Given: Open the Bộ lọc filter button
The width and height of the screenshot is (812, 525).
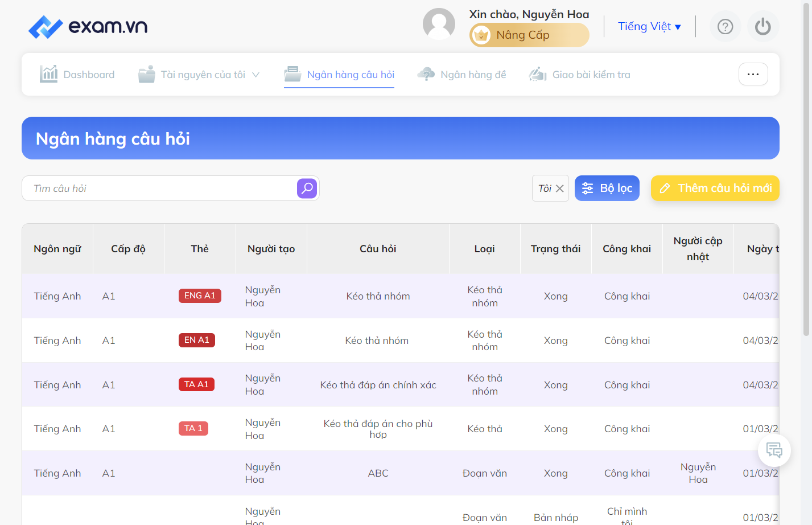Looking at the screenshot, I should click(607, 188).
